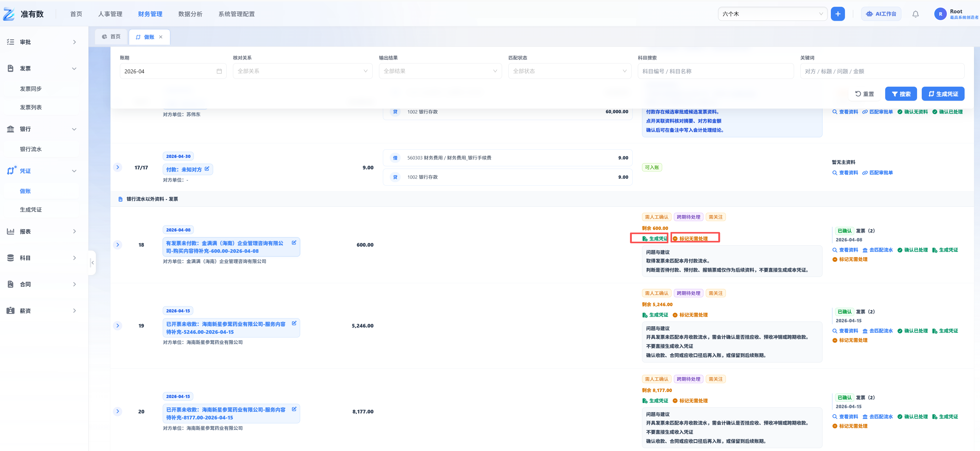980x451 pixels.
Task: Open the 匹配状态 dropdown
Action: click(x=569, y=71)
